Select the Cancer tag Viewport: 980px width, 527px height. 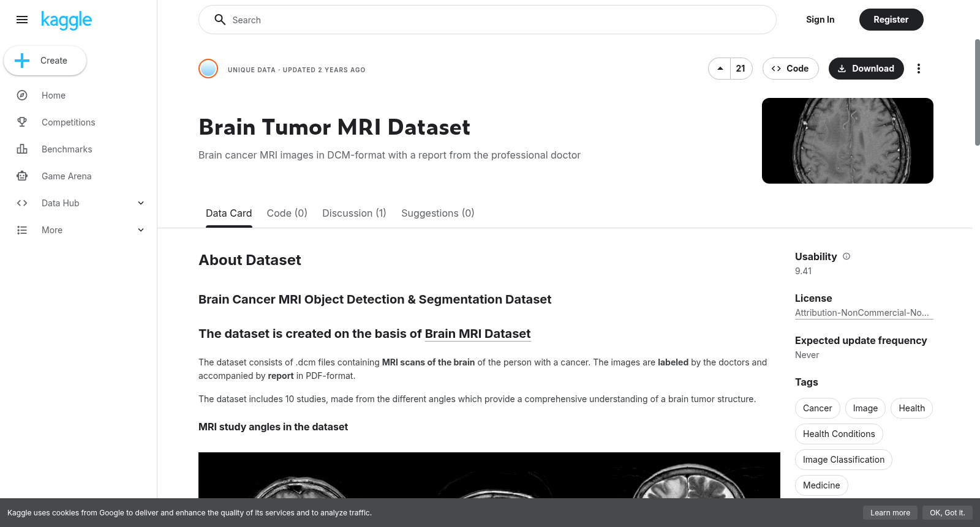(x=817, y=408)
